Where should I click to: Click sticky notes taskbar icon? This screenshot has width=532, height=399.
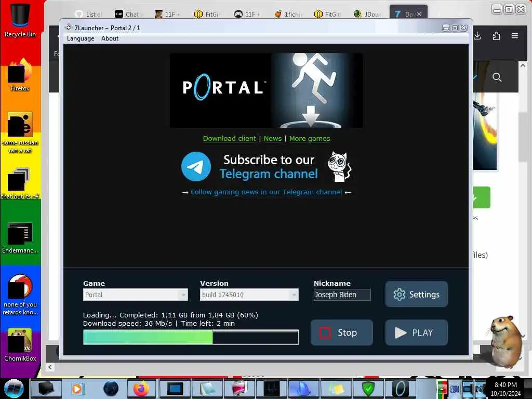336,389
